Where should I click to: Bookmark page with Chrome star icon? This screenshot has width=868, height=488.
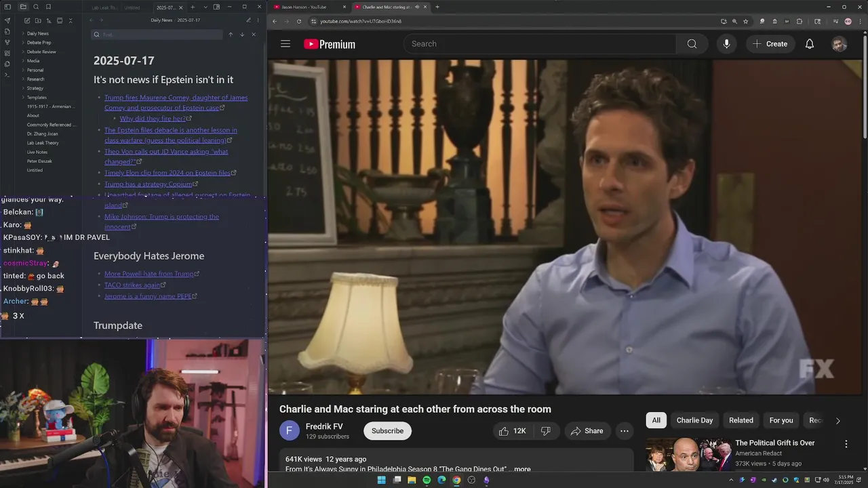click(745, 21)
